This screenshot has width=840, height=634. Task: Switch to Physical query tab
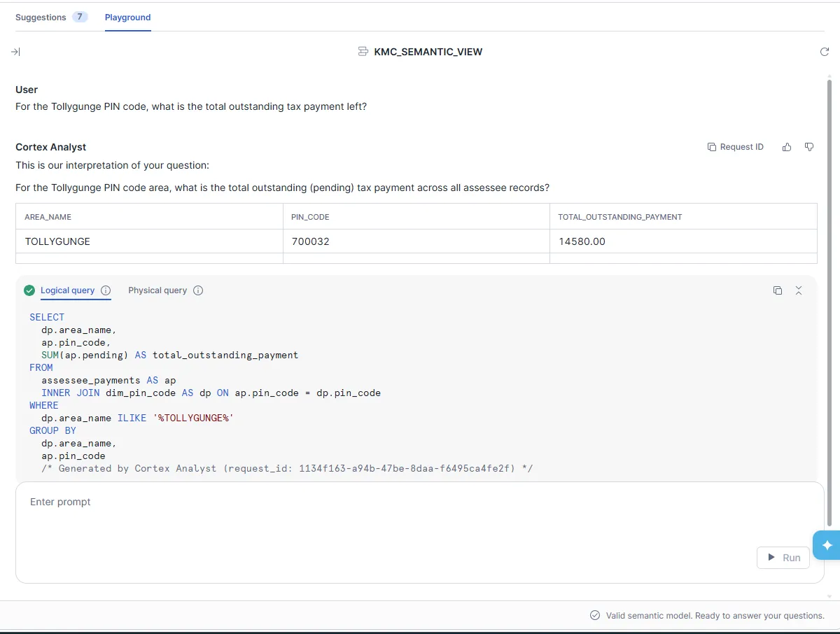pyautogui.click(x=157, y=290)
